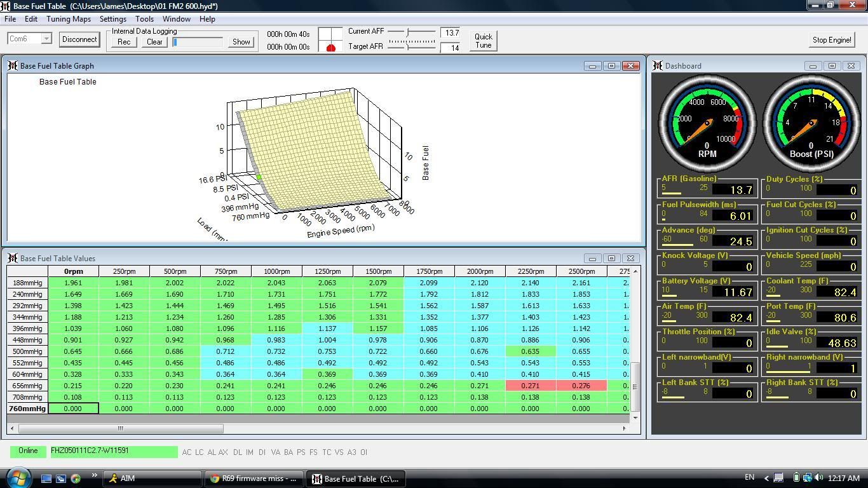
Task: Click the Switch Between Windows quick launch icon
Action: click(x=61, y=478)
